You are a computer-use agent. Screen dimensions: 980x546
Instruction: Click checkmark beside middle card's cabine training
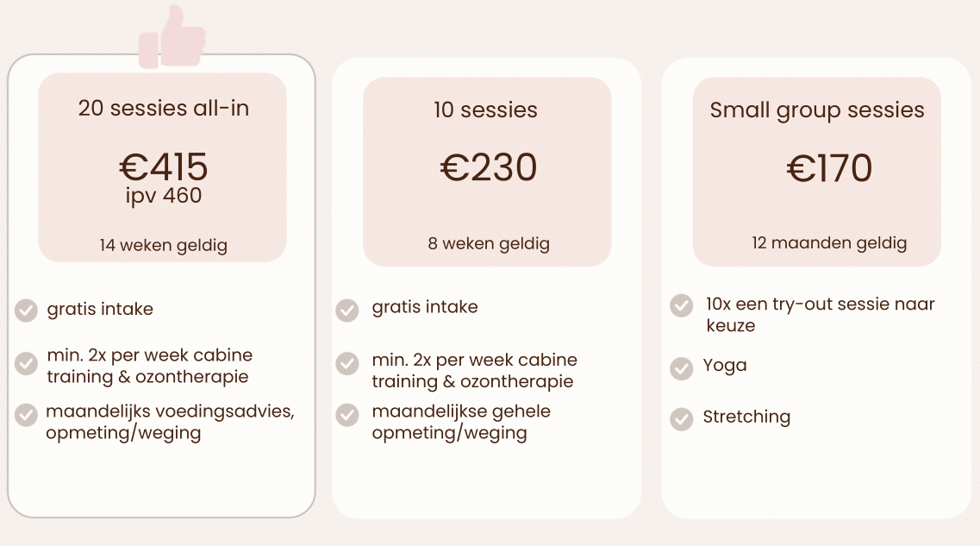(347, 363)
